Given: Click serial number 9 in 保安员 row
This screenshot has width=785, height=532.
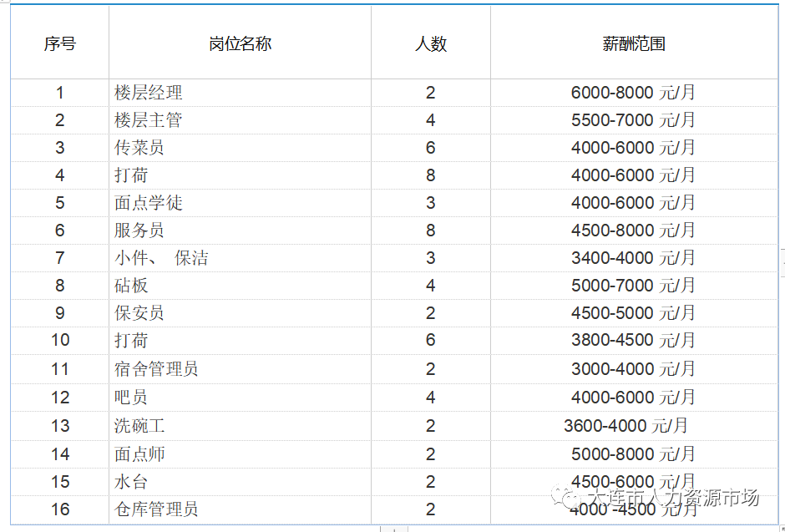Looking at the screenshot, I should pos(60,313).
